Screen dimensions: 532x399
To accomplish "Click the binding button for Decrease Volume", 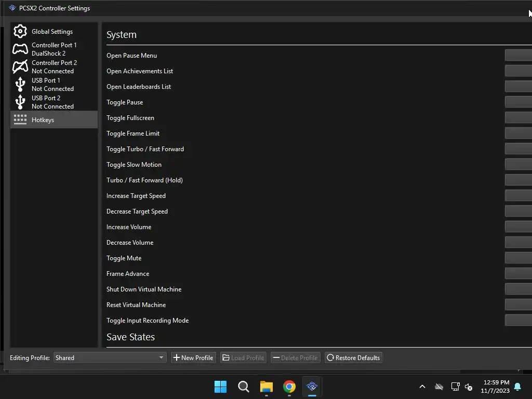I will (x=518, y=242).
